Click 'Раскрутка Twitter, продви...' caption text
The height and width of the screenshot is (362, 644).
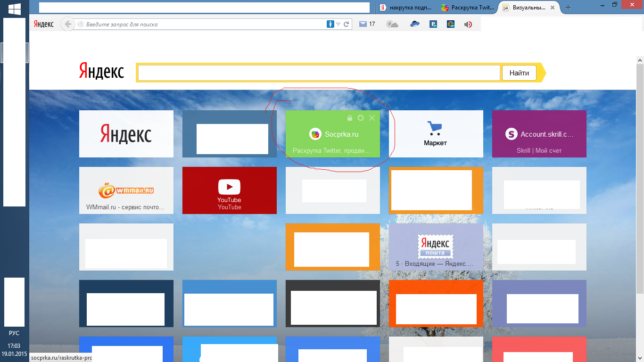[x=330, y=151]
